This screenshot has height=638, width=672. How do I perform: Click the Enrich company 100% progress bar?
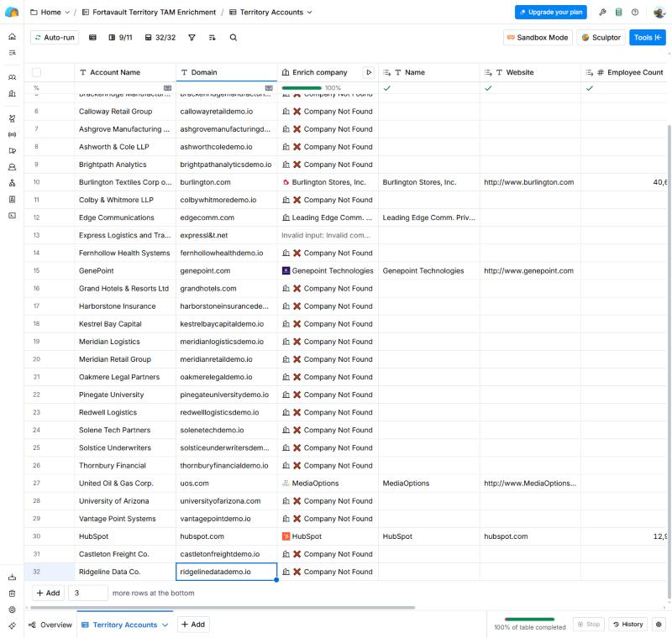point(302,88)
